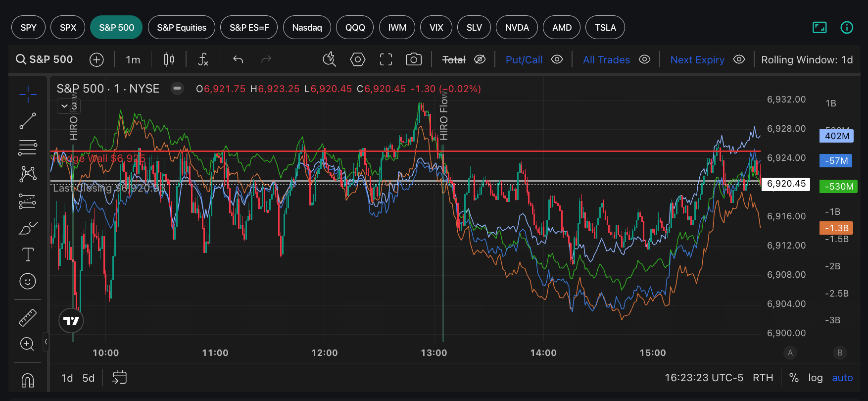Image resolution: width=868 pixels, height=401 pixels.
Task: Select the trend line drawing tool
Action: point(28,121)
